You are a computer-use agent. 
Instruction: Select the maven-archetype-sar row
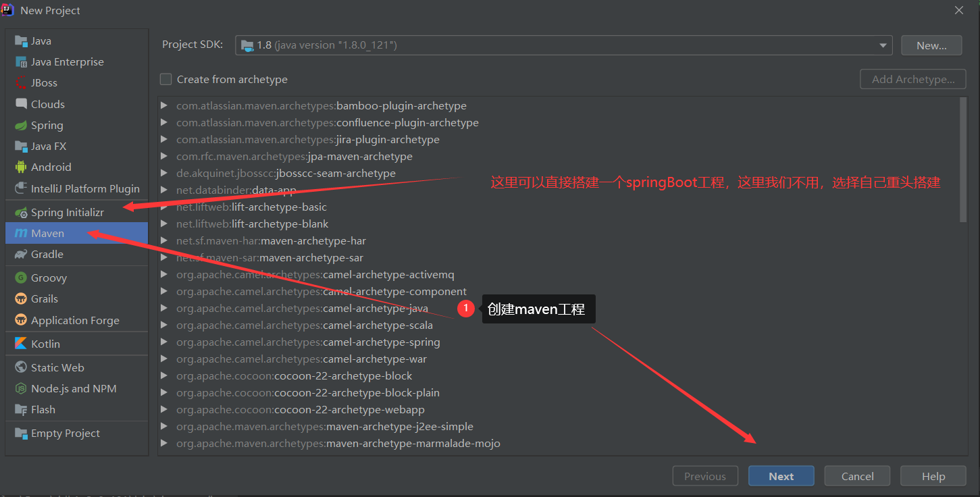[558, 258]
